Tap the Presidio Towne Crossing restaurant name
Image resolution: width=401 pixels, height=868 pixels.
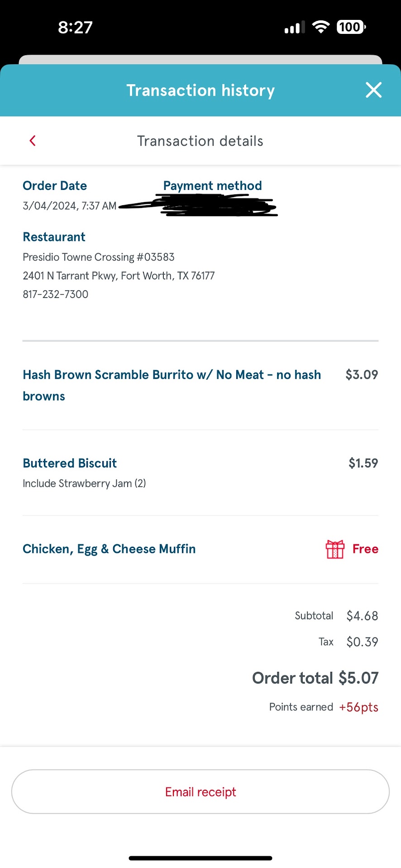pyautogui.click(x=99, y=257)
